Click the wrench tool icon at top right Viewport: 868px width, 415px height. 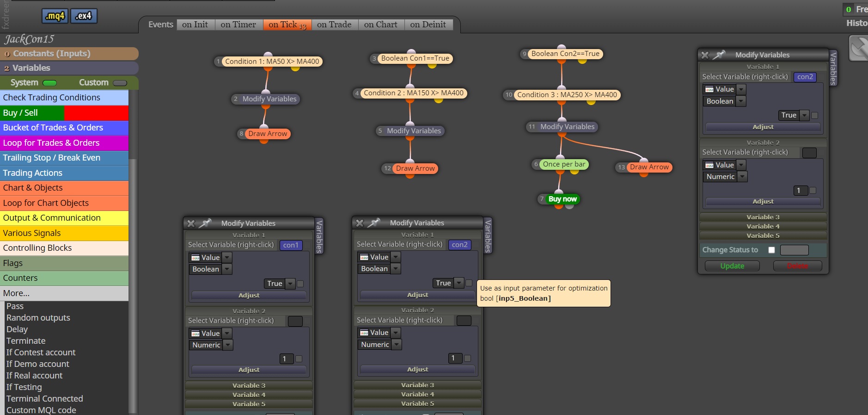click(x=859, y=48)
